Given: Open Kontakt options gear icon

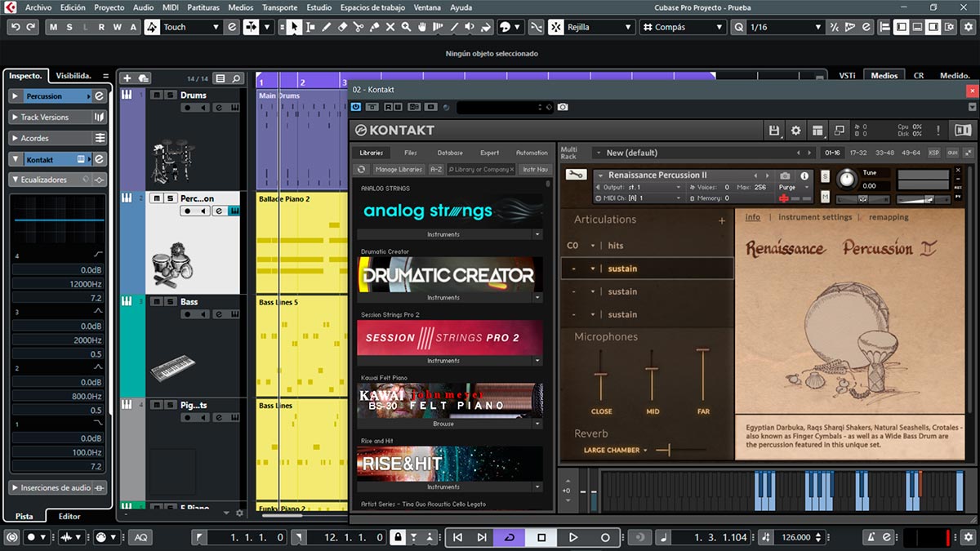Looking at the screenshot, I should coord(796,131).
